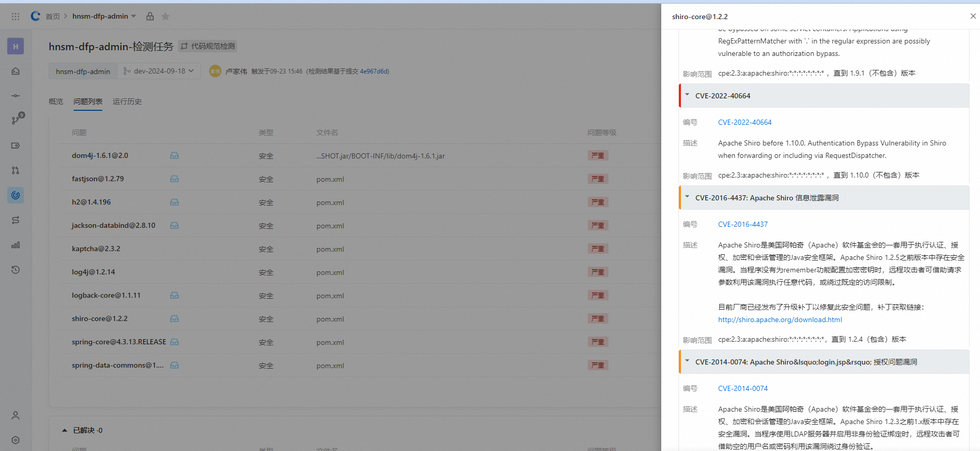Collapse the 已解决 section triangle
This screenshot has height=451, width=980.
[x=65, y=430]
